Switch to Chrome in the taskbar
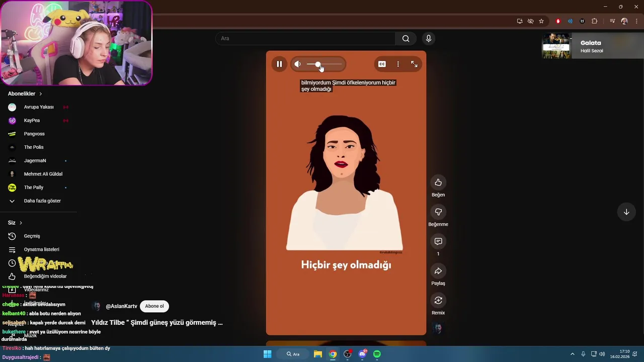Image resolution: width=644 pixels, height=362 pixels. pyautogui.click(x=333, y=354)
